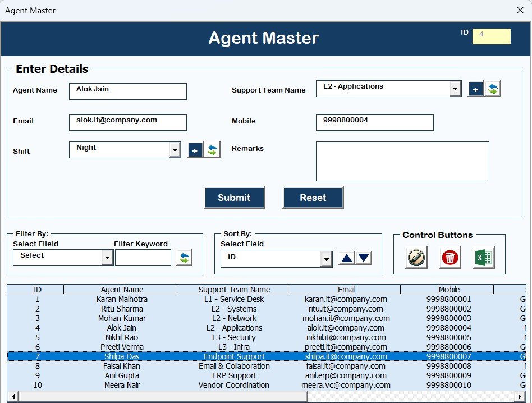The height and width of the screenshot is (403, 532).
Task: Click the plus icon beside Support Team Name
Action: [475, 88]
